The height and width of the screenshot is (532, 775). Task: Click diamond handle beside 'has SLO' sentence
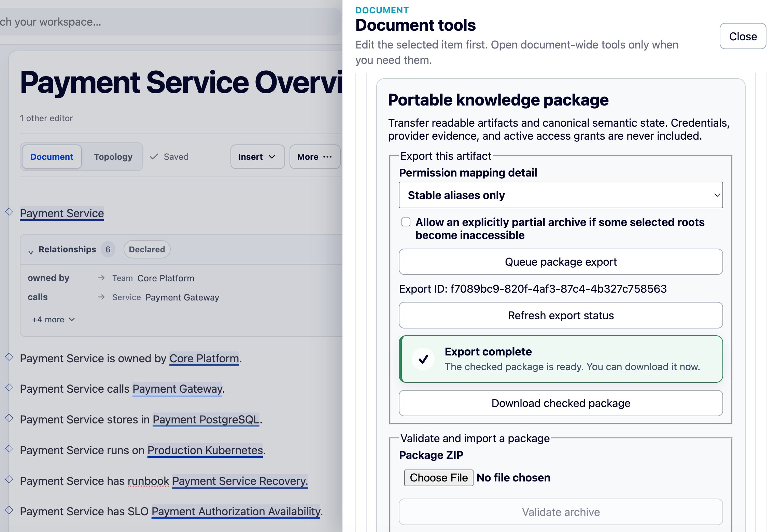click(9, 510)
